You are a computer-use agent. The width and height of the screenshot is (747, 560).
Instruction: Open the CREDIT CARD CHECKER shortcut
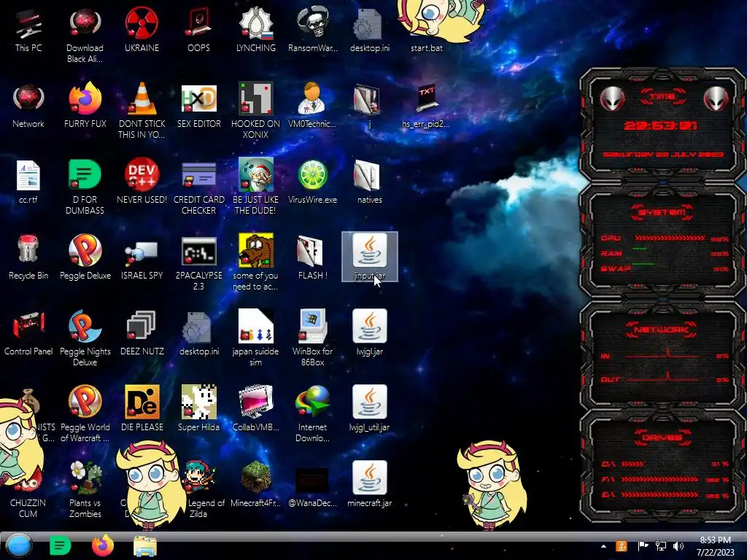pos(198,187)
